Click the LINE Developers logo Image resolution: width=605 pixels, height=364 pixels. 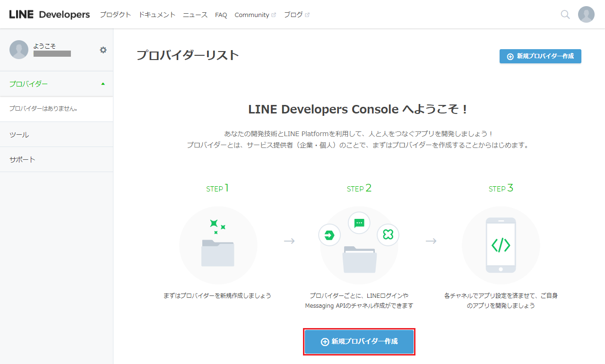click(50, 15)
